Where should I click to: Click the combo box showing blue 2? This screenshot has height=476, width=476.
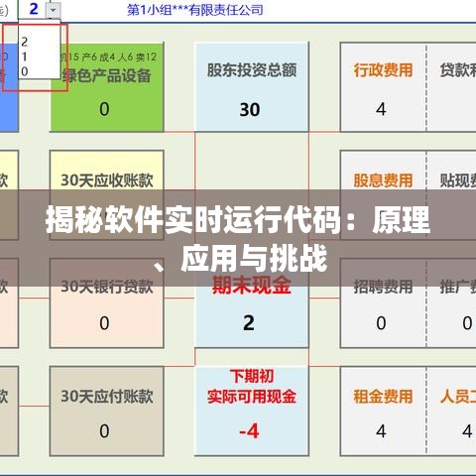click(40, 9)
